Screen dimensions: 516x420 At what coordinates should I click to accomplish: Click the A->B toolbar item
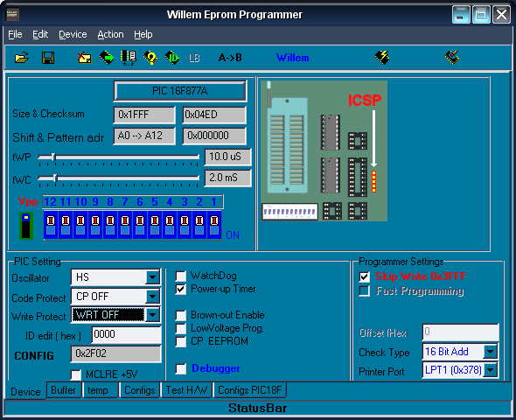pos(230,58)
